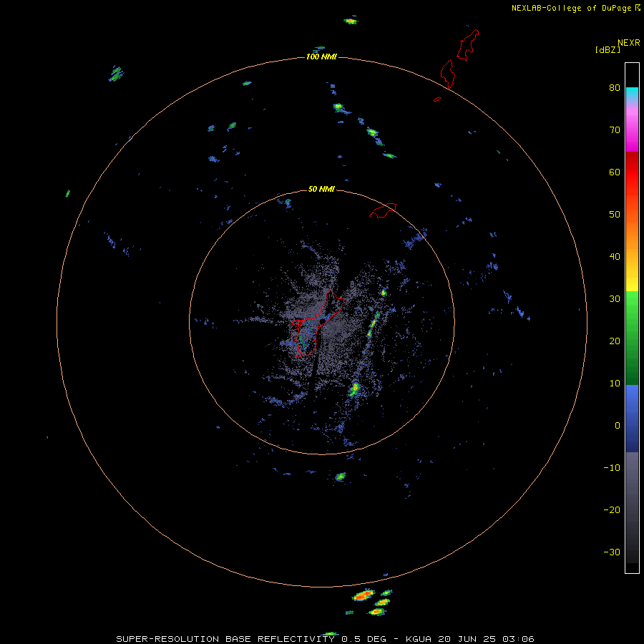The height and width of the screenshot is (644, 644).
Task: Click the small red island outline near the 50 NMI ring
Action: pos(383,210)
